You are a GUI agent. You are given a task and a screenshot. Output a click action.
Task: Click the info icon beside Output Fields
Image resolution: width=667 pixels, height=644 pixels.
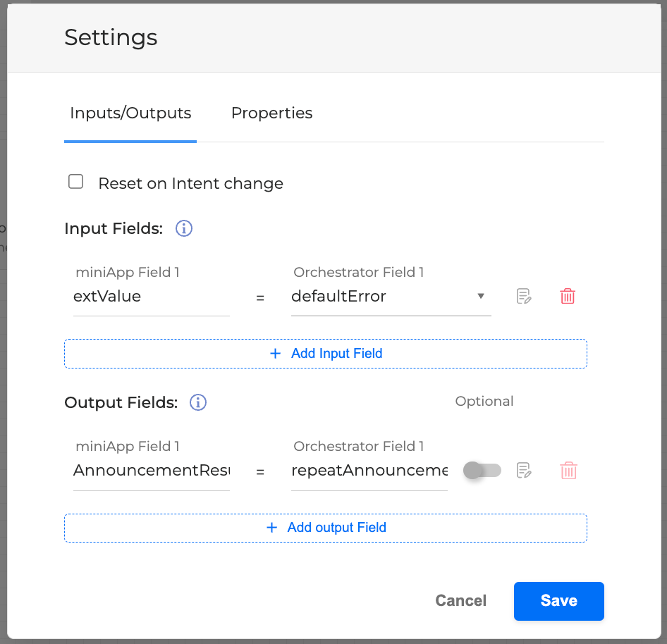(x=198, y=402)
